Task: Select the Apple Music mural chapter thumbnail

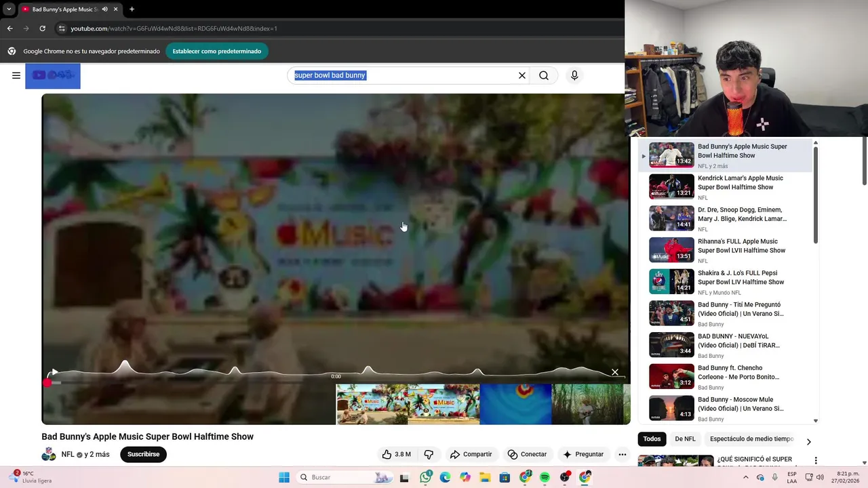Action: point(443,405)
